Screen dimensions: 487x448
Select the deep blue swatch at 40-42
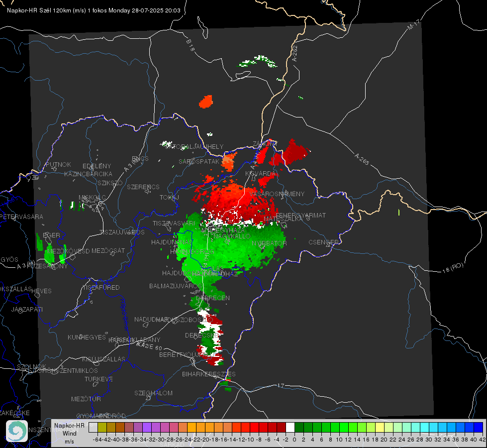pyautogui.click(x=479, y=427)
